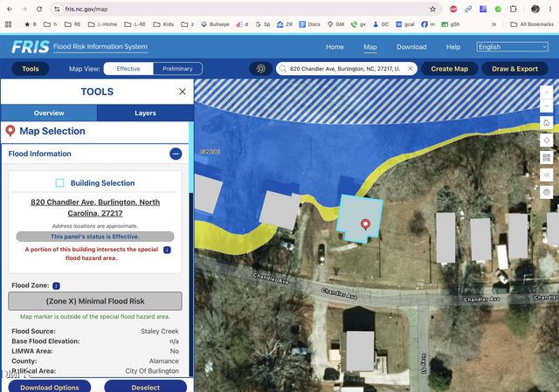
Task: Switch map view to Preliminary
Action: (x=177, y=68)
